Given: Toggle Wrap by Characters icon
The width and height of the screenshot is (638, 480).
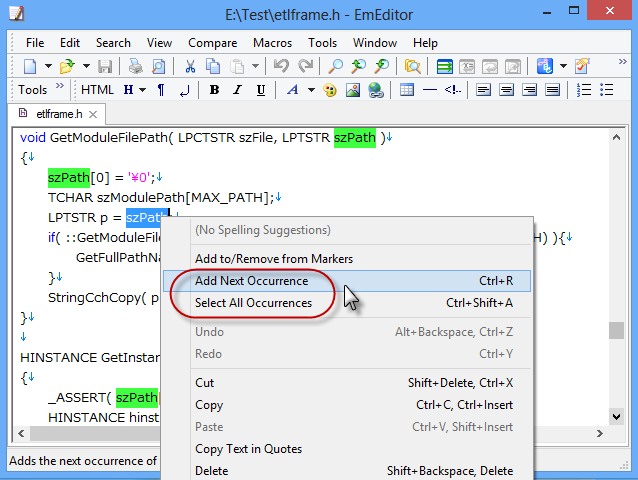Looking at the screenshot, I should click(467, 66).
